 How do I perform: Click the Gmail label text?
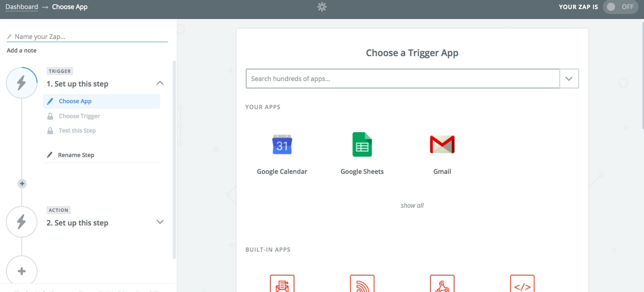tap(442, 172)
